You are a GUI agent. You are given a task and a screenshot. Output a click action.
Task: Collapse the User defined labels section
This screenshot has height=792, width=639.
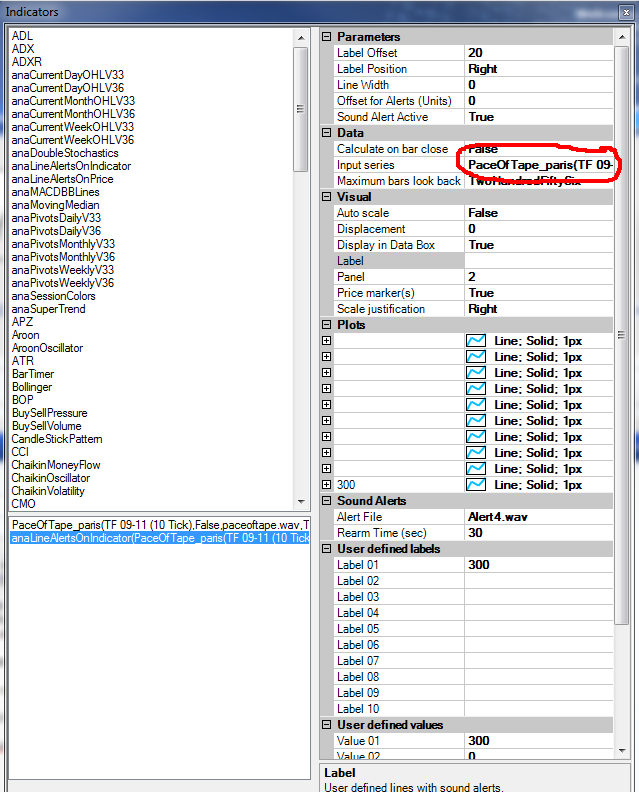327,549
